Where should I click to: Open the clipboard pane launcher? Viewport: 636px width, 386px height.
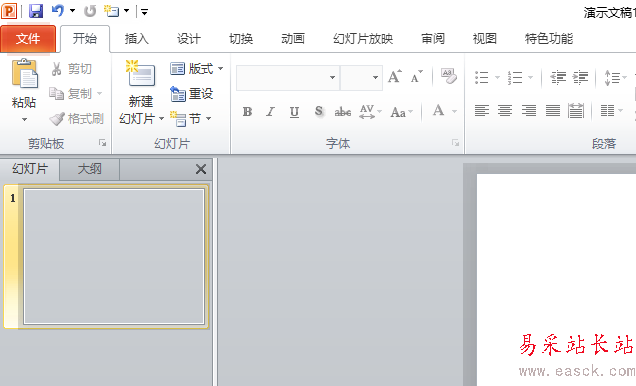pyautogui.click(x=102, y=143)
